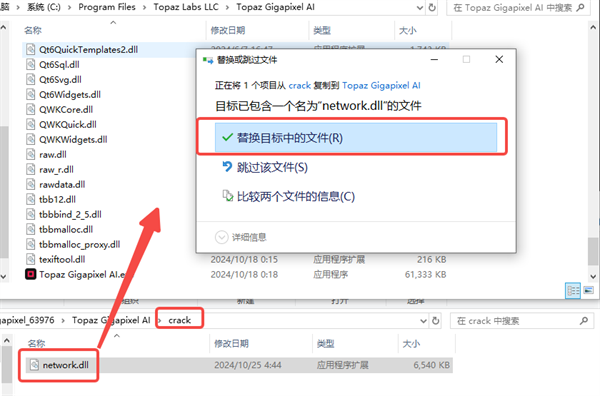This screenshot has width=600, height=396.
Task: Click the network.dll file icon in crack
Action: (x=34, y=365)
